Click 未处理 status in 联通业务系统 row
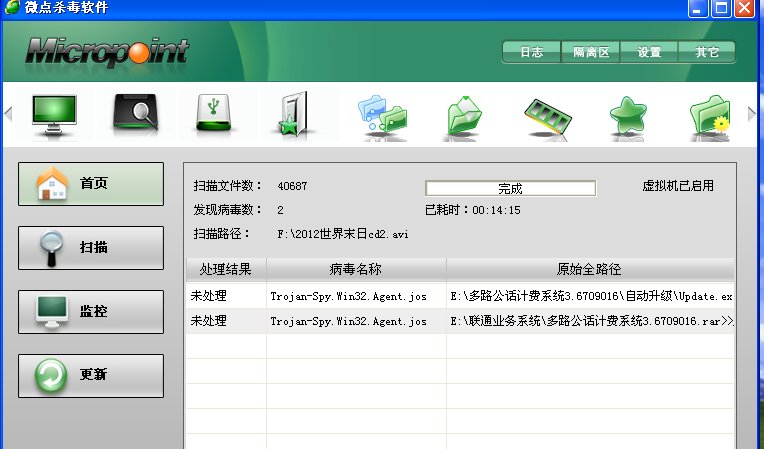This screenshot has width=764, height=449. click(x=209, y=321)
